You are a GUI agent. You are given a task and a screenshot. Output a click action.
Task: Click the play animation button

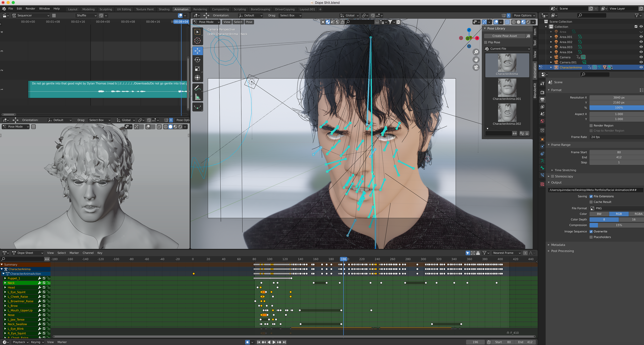[x=274, y=342]
